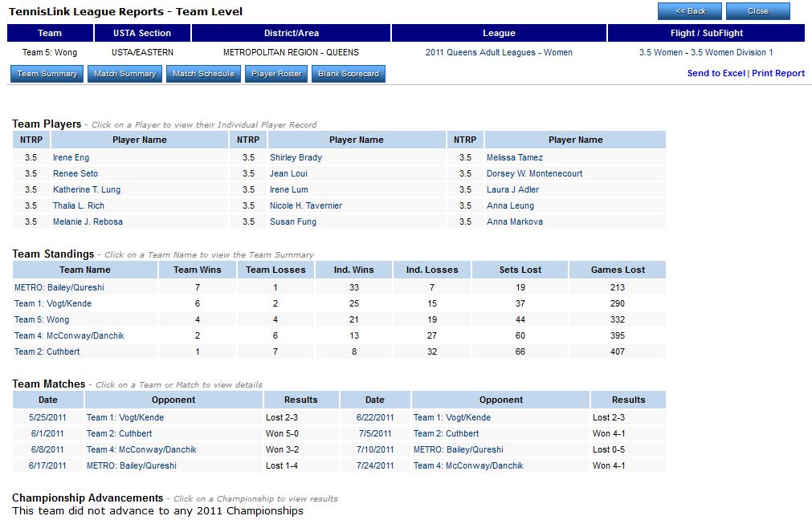View the Match Schedule tab
Image resolution: width=812 pixels, height=524 pixels.
[x=203, y=74]
